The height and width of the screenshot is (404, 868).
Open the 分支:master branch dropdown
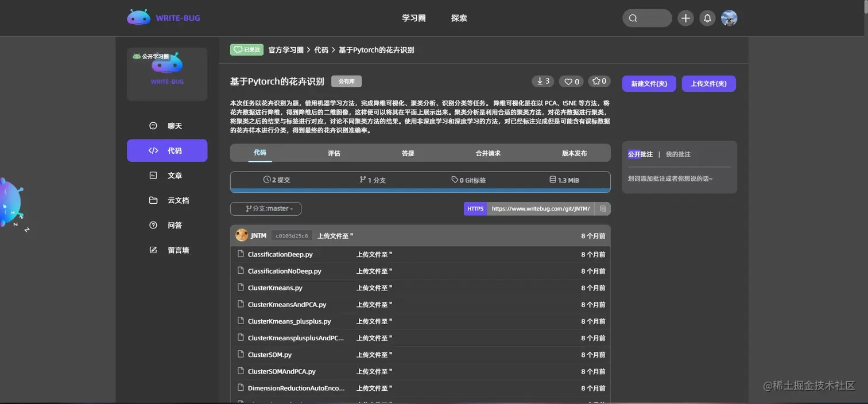pos(266,209)
